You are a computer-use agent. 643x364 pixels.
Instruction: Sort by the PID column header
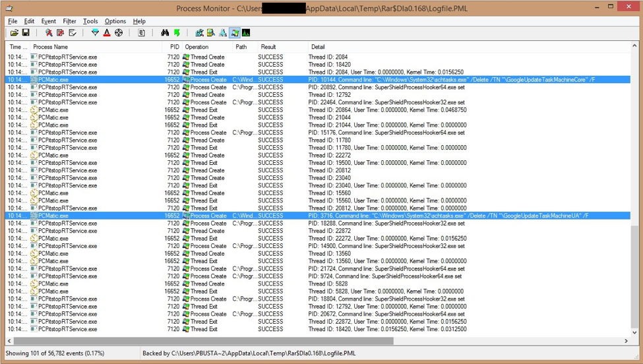172,47
